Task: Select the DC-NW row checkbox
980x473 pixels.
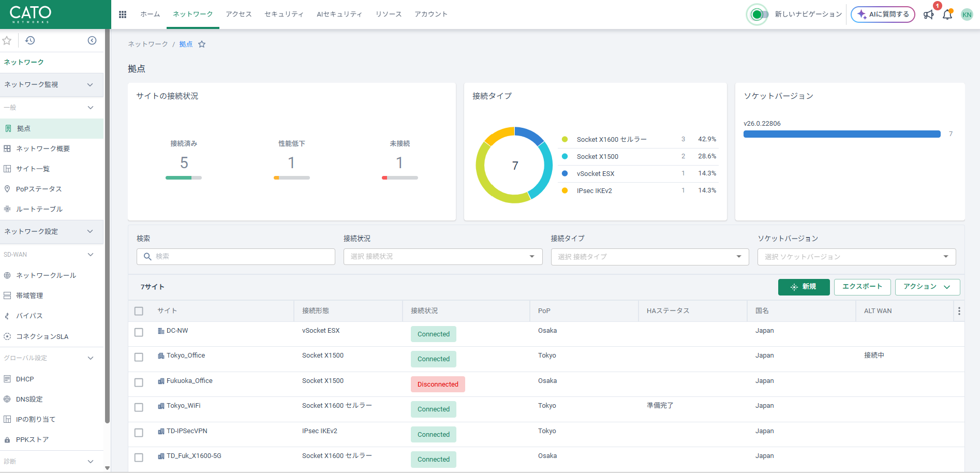Action: click(139, 332)
